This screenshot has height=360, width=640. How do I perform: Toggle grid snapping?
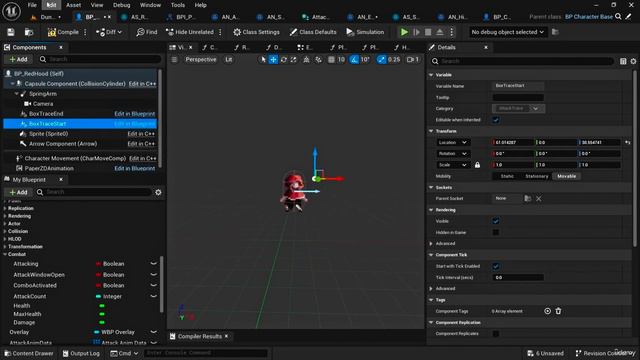click(331, 60)
